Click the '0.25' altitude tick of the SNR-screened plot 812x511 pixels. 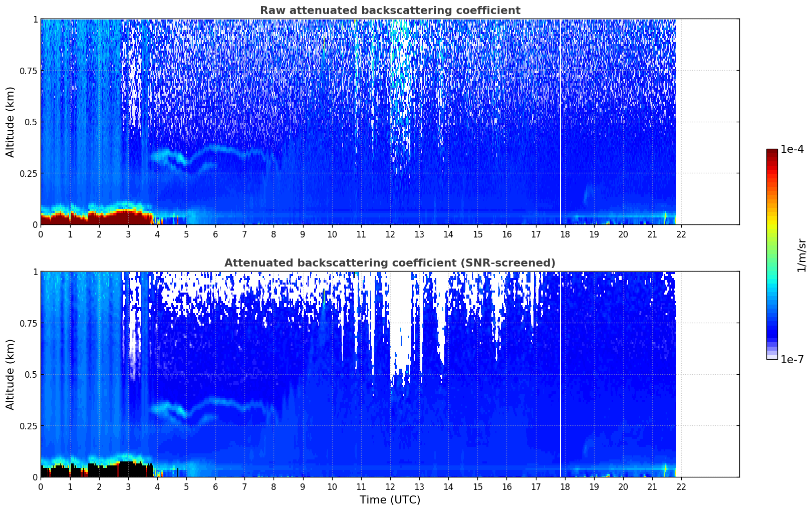[x=29, y=426]
